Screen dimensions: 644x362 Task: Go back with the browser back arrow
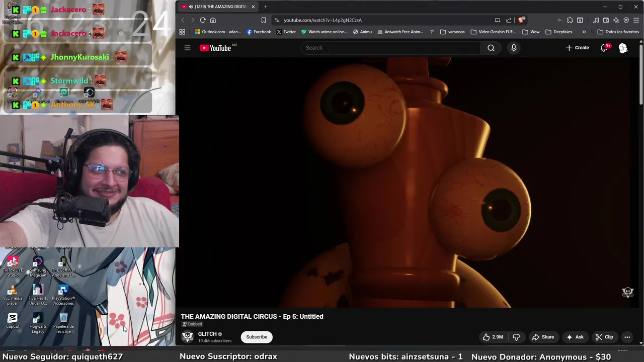pos(183,20)
